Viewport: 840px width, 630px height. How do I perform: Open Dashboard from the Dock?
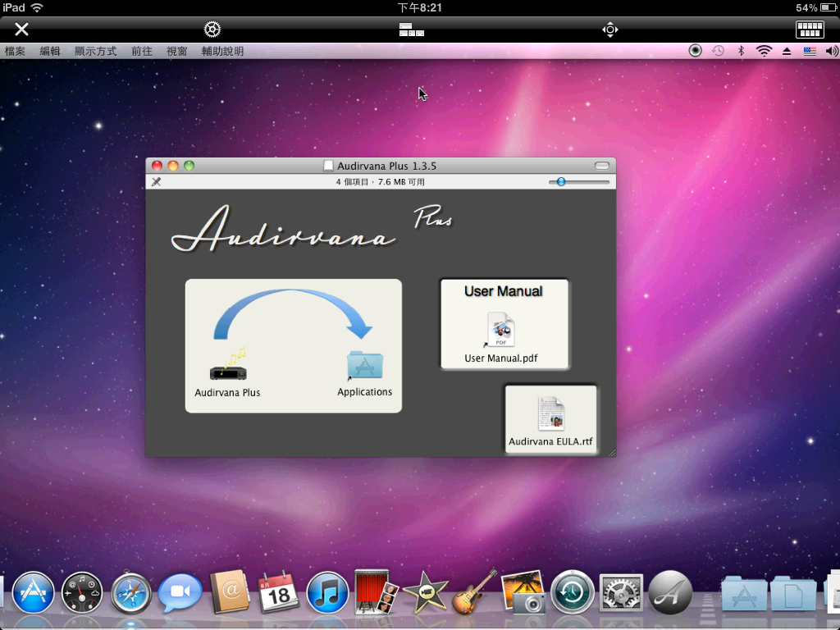click(82, 592)
